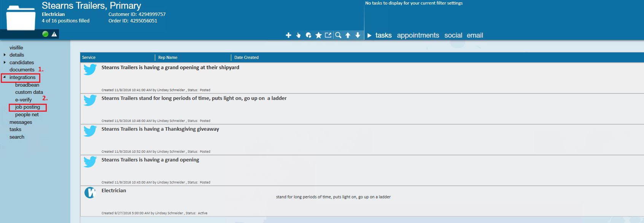This screenshot has height=223, width=644.
Task: Click the magnifying glass search icon
Action: coord(338,35)
